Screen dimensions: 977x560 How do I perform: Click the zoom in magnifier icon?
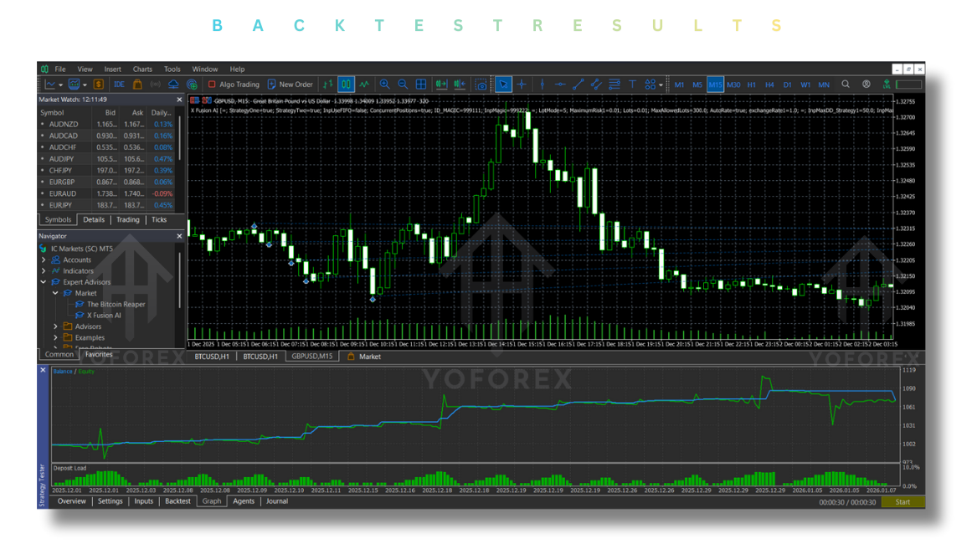(384, 85)
